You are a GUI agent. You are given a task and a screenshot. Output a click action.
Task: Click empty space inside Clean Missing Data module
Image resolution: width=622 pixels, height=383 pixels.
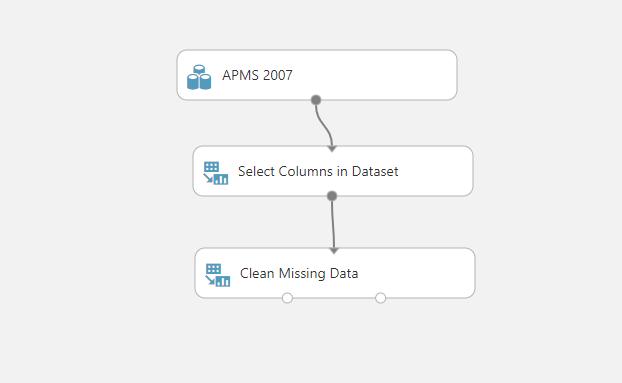click(x=417, y=274)
